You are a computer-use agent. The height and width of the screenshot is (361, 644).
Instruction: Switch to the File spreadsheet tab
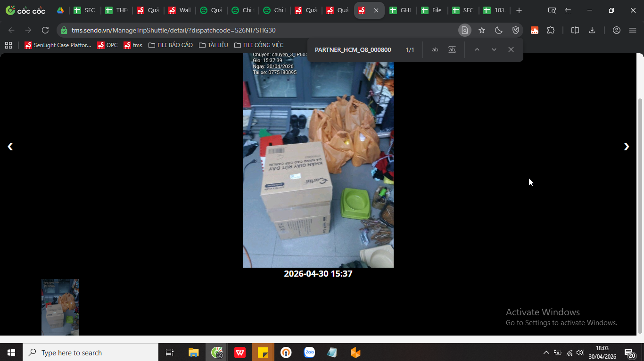pyautogui.click(x=431, y=10)
